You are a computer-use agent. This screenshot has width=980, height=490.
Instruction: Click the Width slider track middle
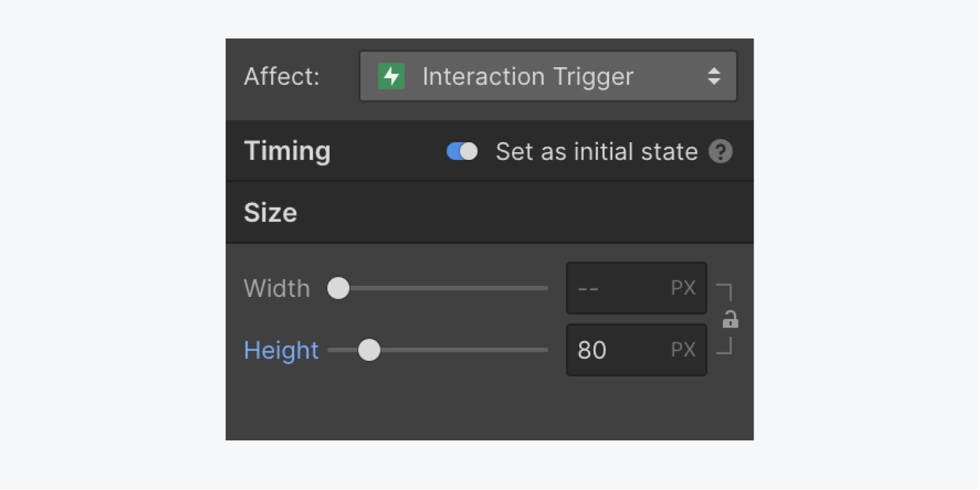click(x=444, y=288)
